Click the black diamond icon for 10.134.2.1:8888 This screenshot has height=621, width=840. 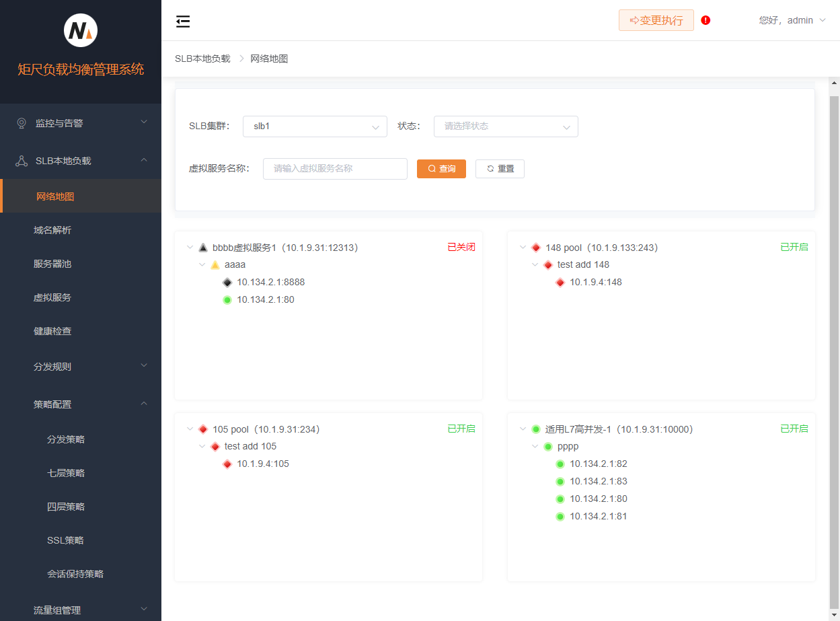click(227, 283)
